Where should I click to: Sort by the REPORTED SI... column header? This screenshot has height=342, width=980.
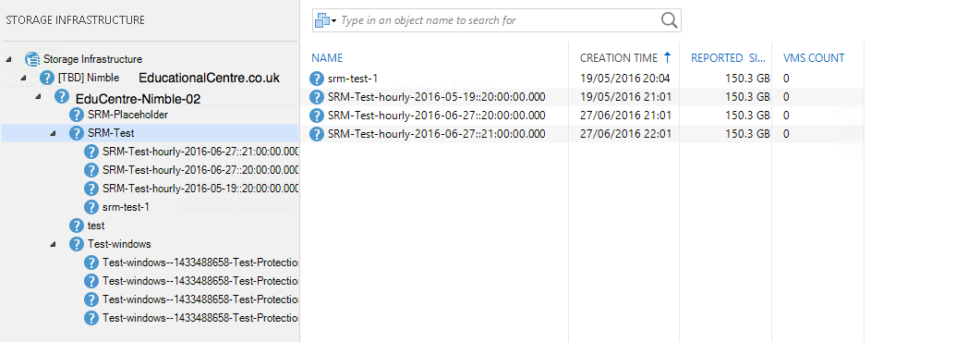[x=728, y=58]
